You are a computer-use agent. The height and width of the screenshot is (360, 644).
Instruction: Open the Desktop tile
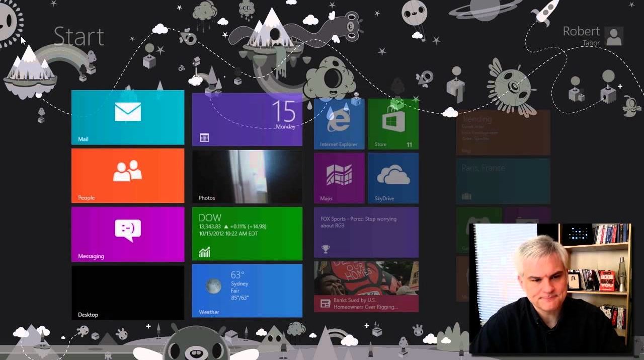tap(128, 293)
